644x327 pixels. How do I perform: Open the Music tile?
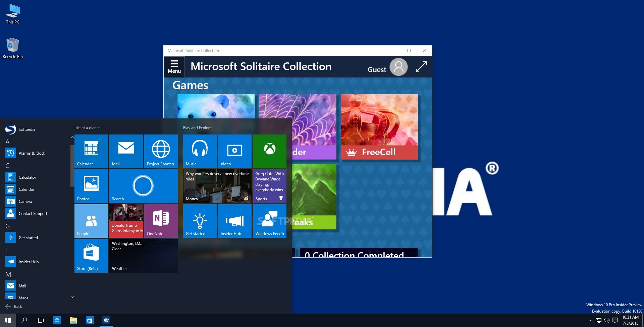click(200, 151)
